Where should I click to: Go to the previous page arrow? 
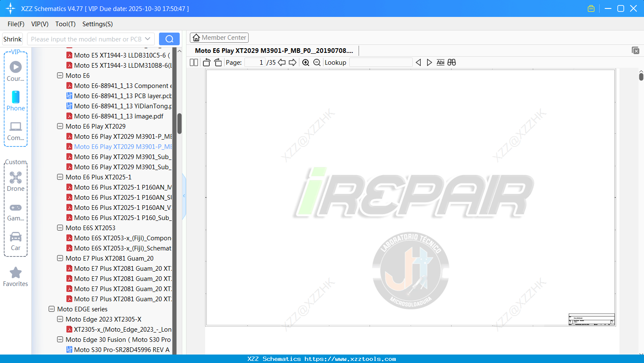click(x=282, y=63)
